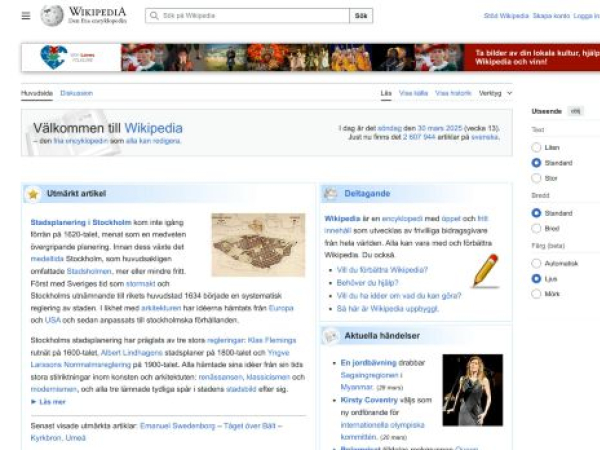
Task: Choose the Automatisk color option
Action: 536,263
